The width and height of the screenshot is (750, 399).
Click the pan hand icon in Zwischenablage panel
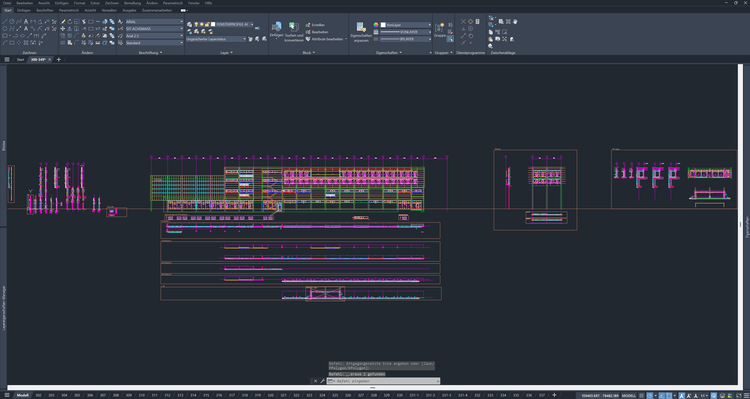(x=515, y=22)
